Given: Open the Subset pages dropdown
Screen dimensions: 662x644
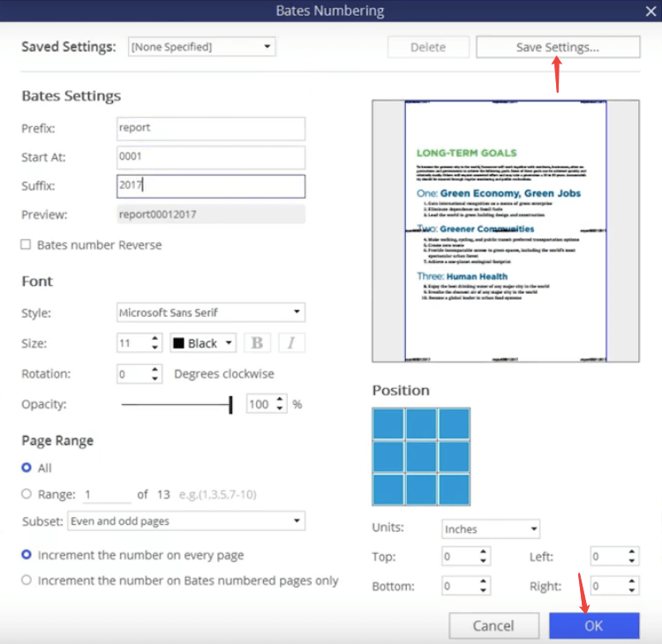Looking at the screenshot, I should (x=186, y=521).
